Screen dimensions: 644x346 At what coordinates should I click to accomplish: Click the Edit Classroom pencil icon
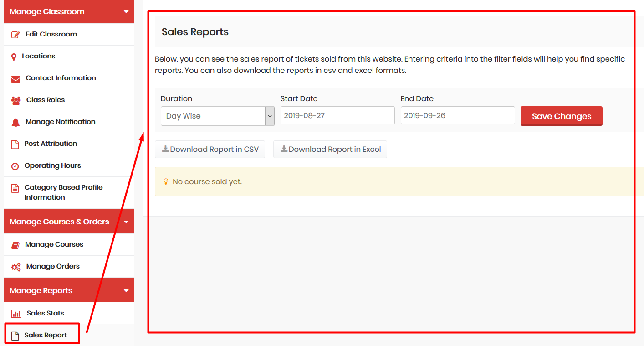coord(15,35)
